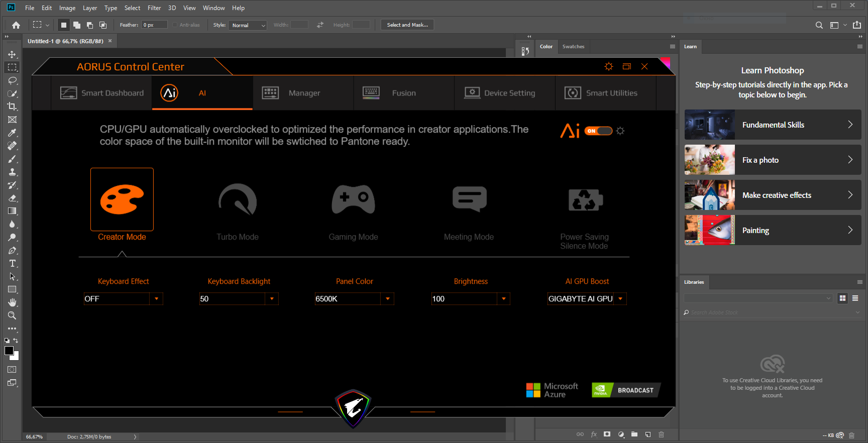Select the Zoom tool
The height and width of the screenshot is (443, 868).
pyautogui.click(x=12, y=315)
